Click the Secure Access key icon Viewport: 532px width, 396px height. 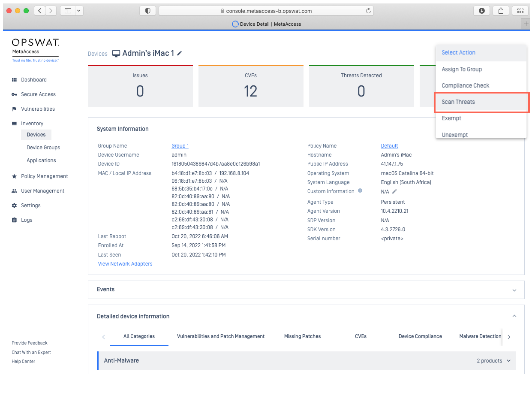tap(14, 94)
